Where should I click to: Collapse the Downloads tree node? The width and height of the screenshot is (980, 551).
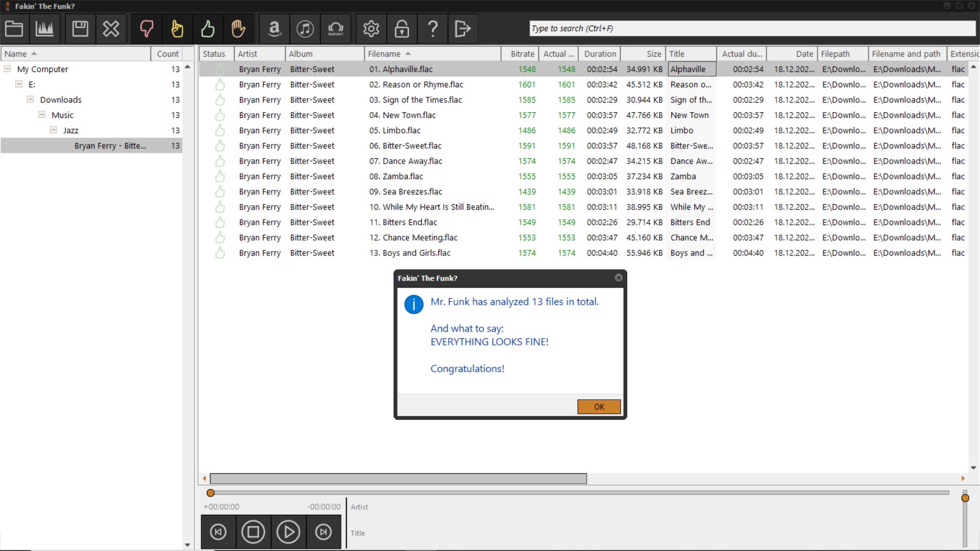point(30,99)
